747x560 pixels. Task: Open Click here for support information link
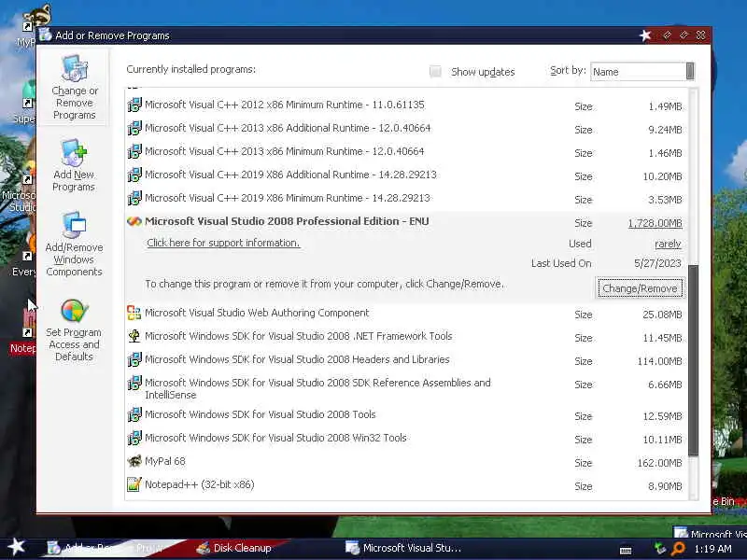(x=223, y=243)
